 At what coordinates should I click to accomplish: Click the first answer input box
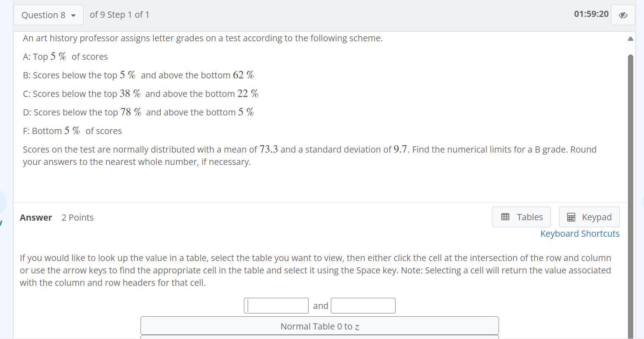(276, 305)
